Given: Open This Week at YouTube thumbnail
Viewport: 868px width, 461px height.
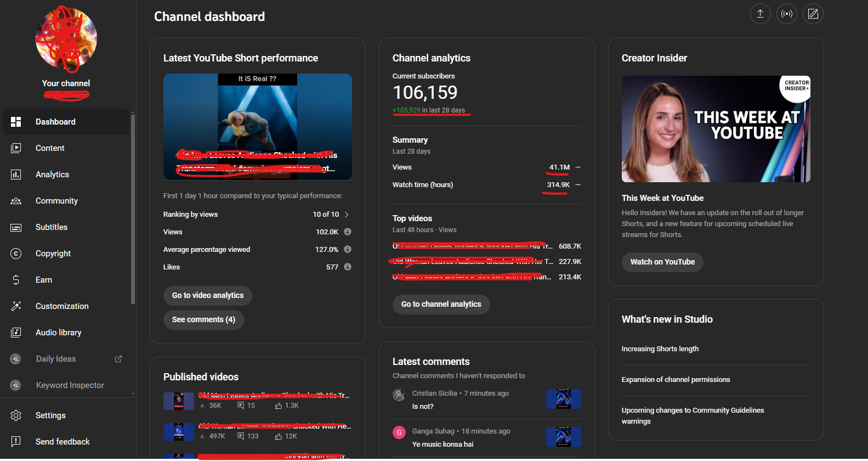Looking at the screenshot, I should pyautogui.click(x=716, y=129).
